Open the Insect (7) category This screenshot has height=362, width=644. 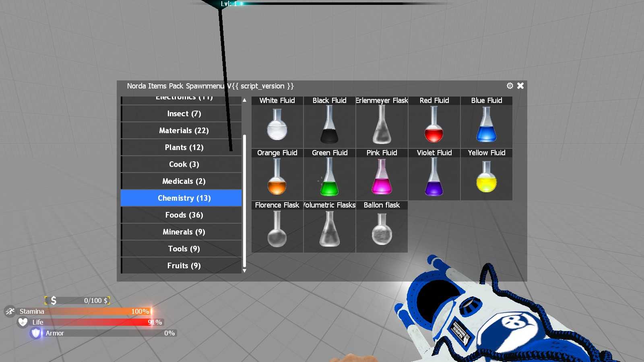coord(181,114)
